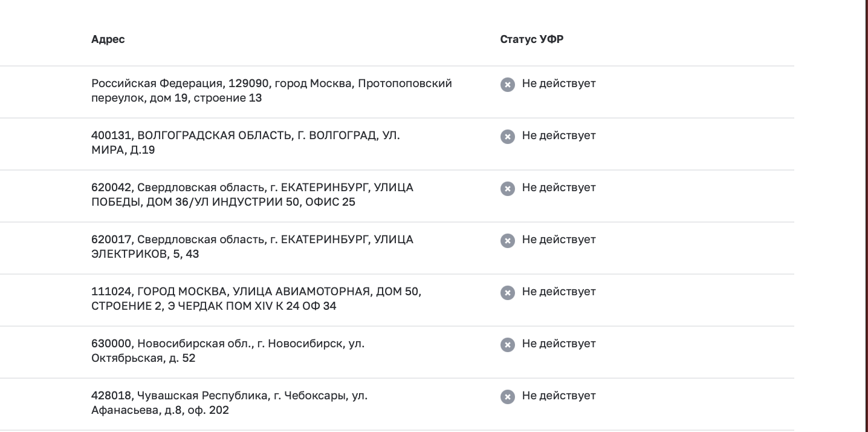868x432 pixels.
Task: Click the gray cross icon for Чебоксары row
Action: tap(508, 397)
